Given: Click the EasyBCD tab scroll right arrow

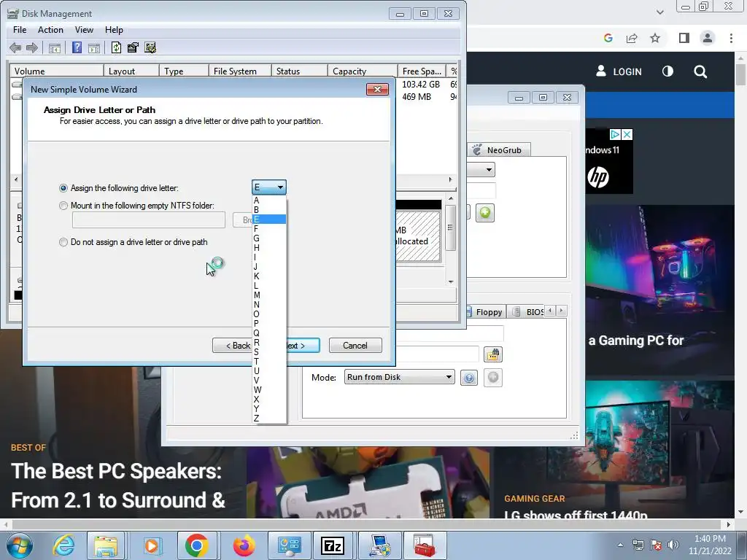Looking at the screenshot, I should tap(562, 311).
